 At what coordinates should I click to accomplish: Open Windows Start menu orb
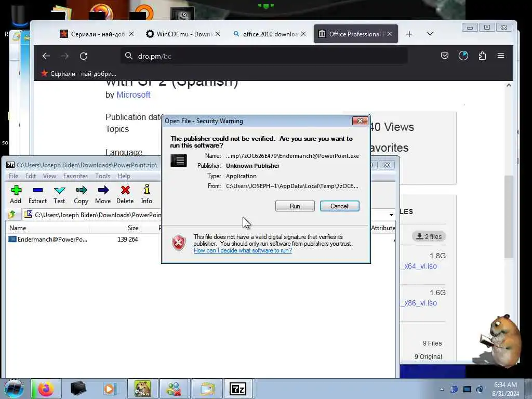pyautogui.click(x=14, y=389)
